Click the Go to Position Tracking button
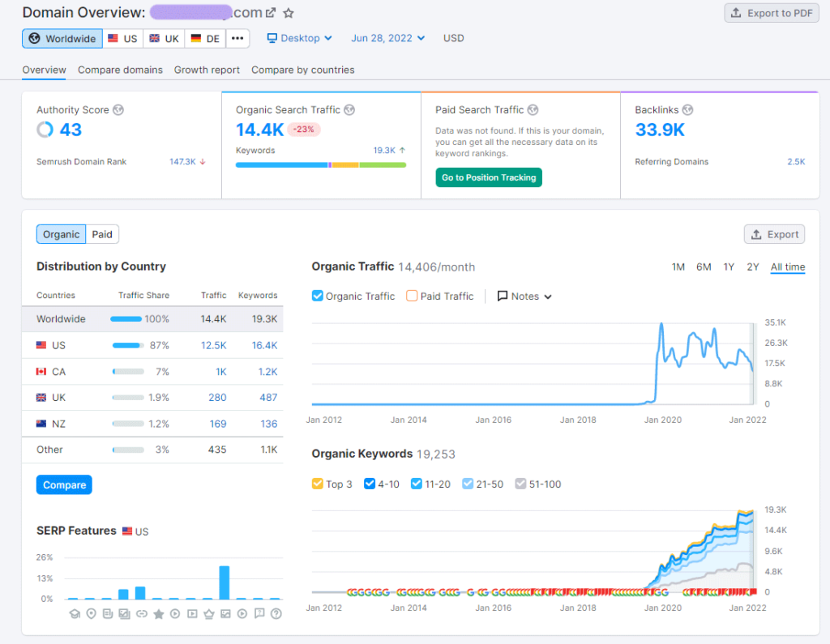The image size is (830, 644). tap(489, 177)
